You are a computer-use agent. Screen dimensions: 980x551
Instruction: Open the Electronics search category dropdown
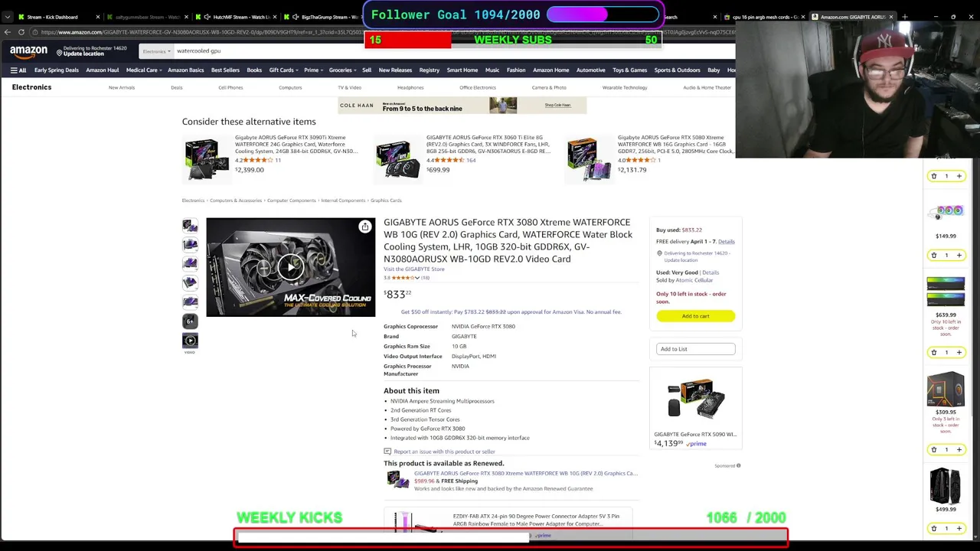[x=156, y=51]
